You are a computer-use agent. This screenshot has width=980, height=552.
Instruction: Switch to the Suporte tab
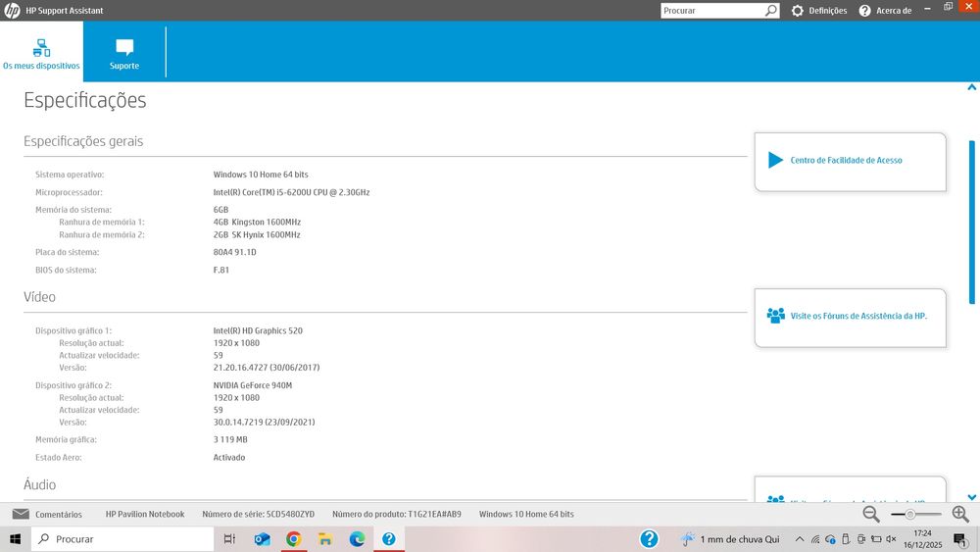(124, 53)
